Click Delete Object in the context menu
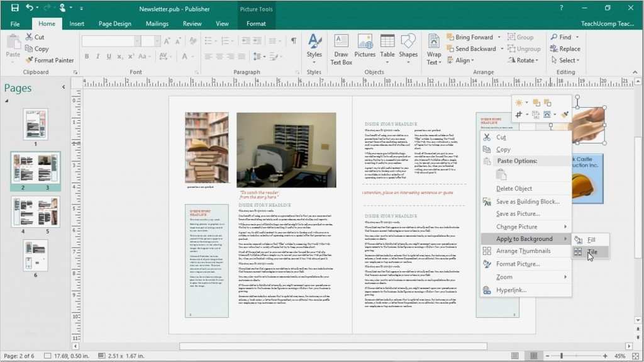This screenshot has height=362, width=644. (x=514, y=189)
